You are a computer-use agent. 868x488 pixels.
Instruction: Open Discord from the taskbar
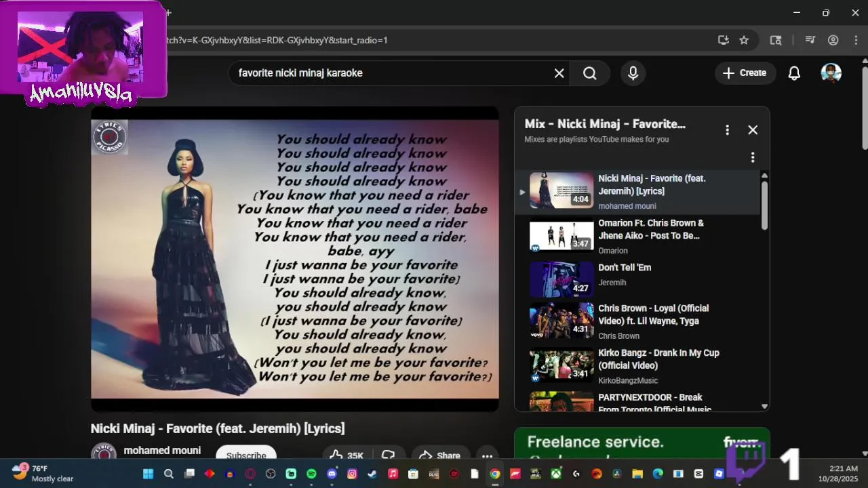pos(332,474)
